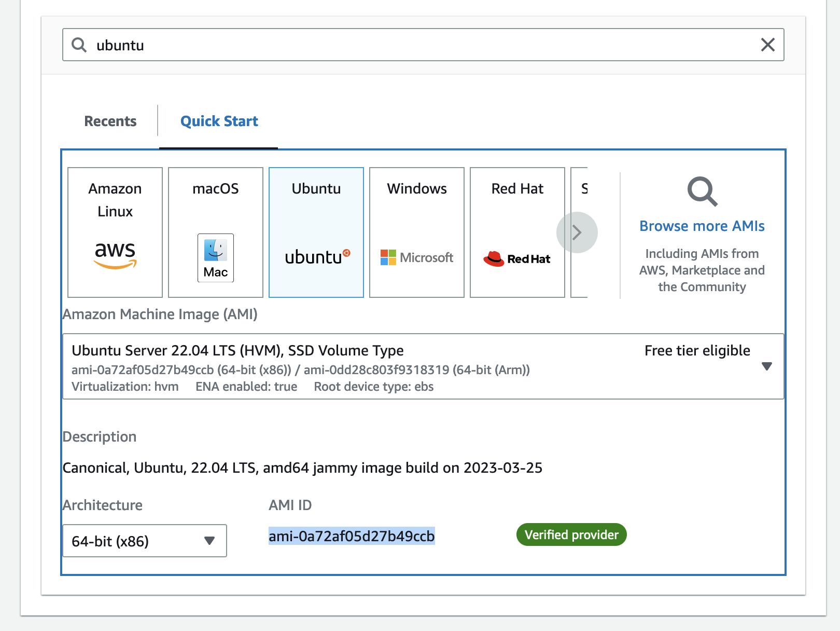Click the Free tier eligible label

coord(697,350)
